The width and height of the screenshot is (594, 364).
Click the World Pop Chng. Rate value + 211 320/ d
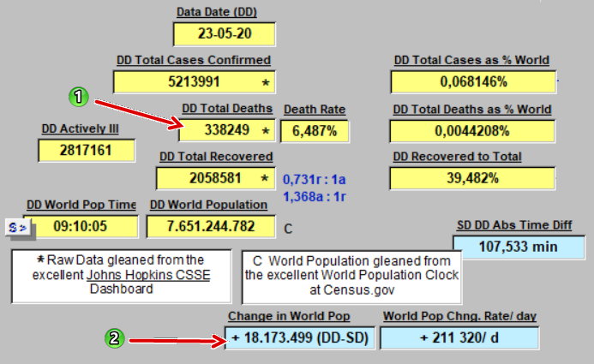(459, 337)
